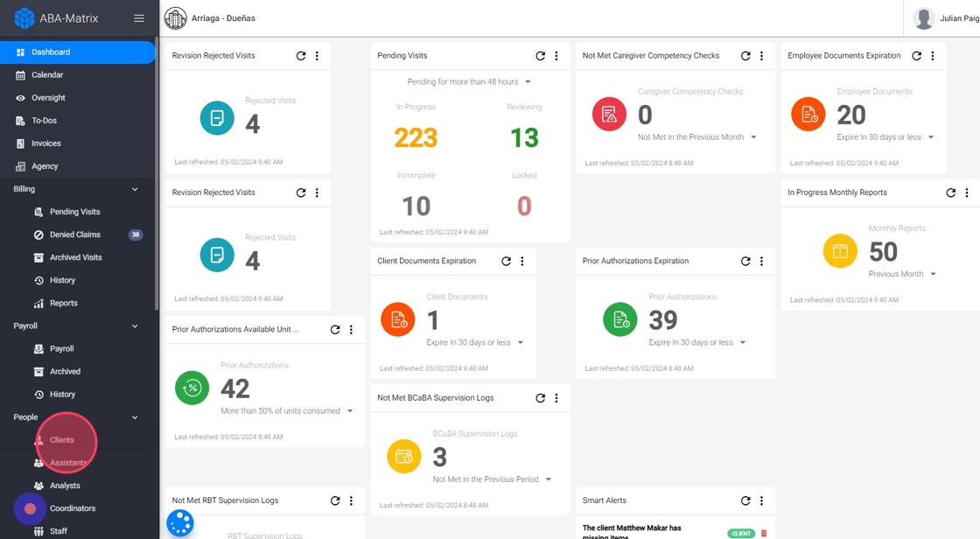This screenshot has width=980, height=539.
Task: Refresh Not Met RBT Supervision Logs card
Action: click(335, 500)
